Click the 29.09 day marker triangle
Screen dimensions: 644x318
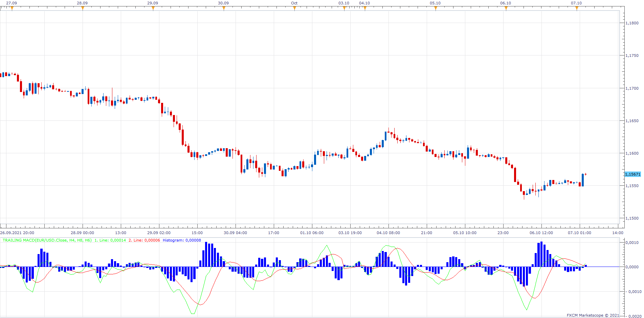point(153,8)
